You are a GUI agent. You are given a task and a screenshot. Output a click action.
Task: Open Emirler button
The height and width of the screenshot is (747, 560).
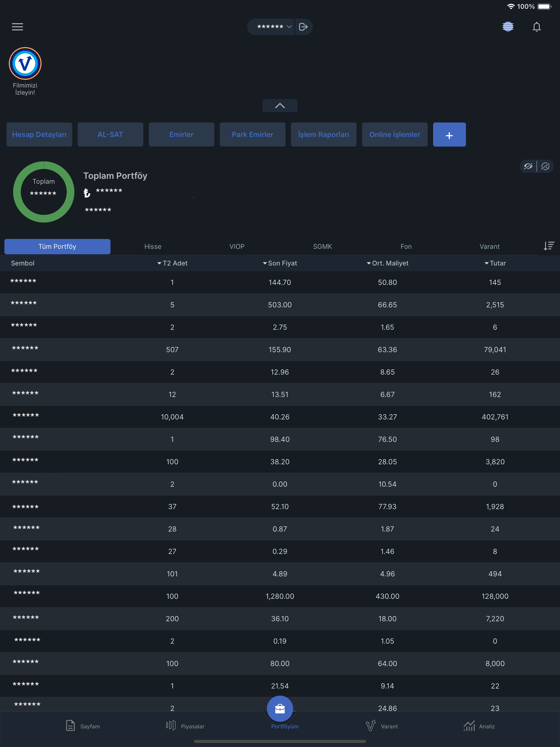tap(181, 135)
